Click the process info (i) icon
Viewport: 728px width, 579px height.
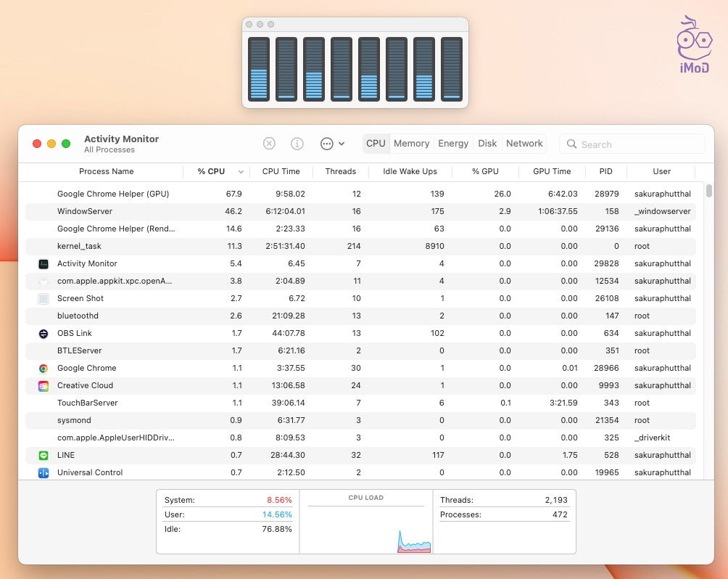click(x=297, y=144)
